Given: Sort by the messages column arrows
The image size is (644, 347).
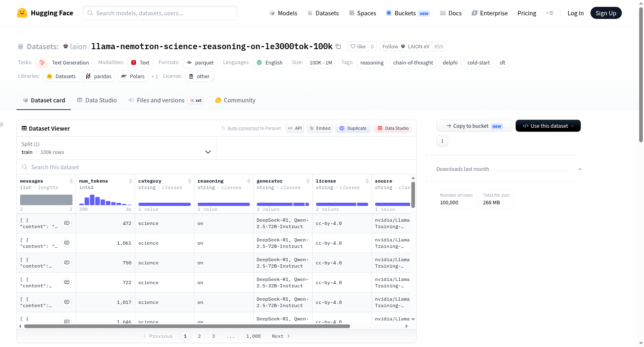Looking at the screenshot, I should 71,181.
